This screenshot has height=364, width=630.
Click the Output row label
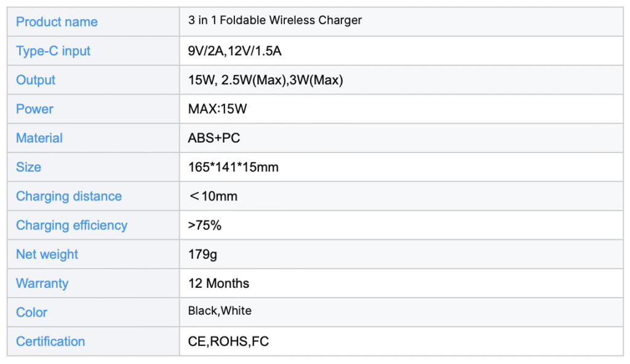pyautogui.click(x=36, y=80)
